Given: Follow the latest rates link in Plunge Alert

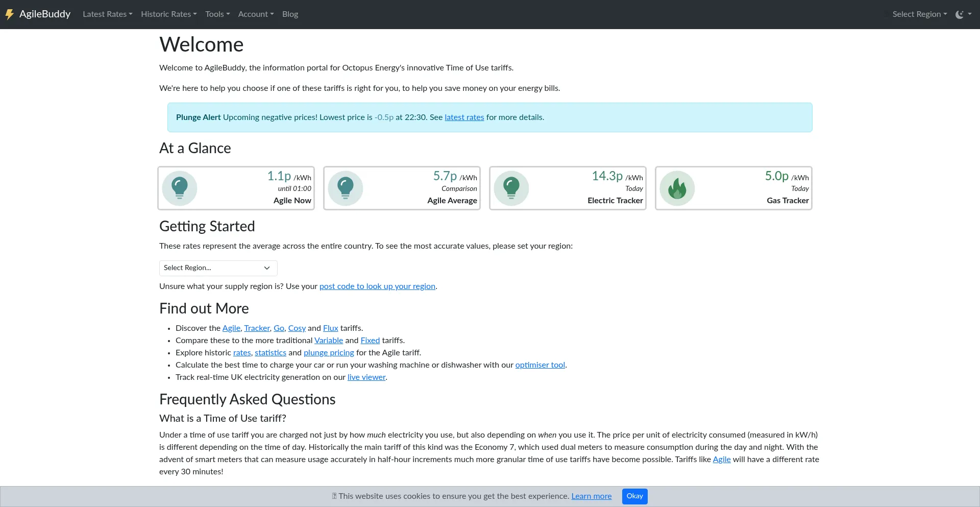Looking at the screenshot, I should point(464,117).
